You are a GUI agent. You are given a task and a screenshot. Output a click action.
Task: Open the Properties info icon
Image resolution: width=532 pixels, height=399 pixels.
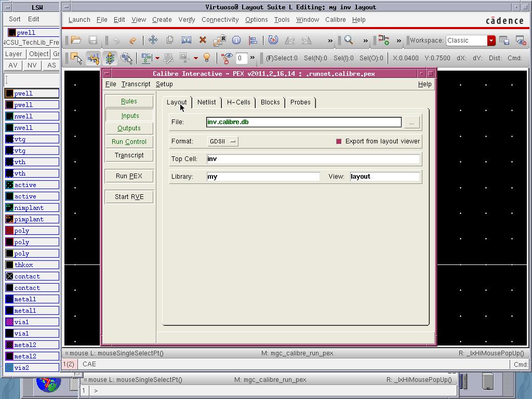(236, 40)
